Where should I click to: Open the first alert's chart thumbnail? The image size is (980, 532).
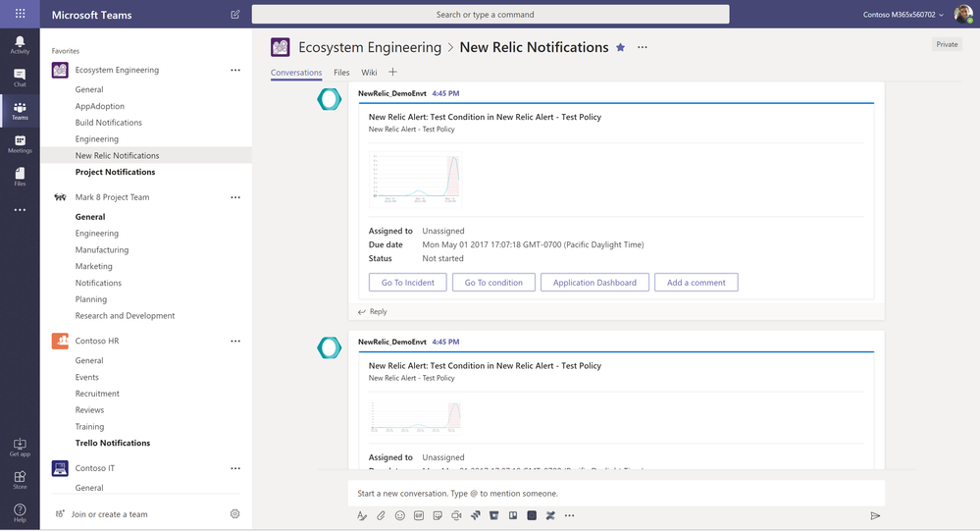[416, 179]
